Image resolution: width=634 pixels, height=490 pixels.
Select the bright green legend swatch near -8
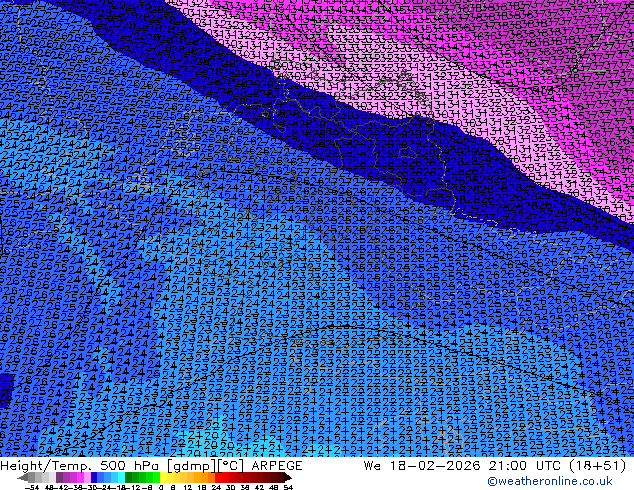pyautogui.click(x=156, y=478)
